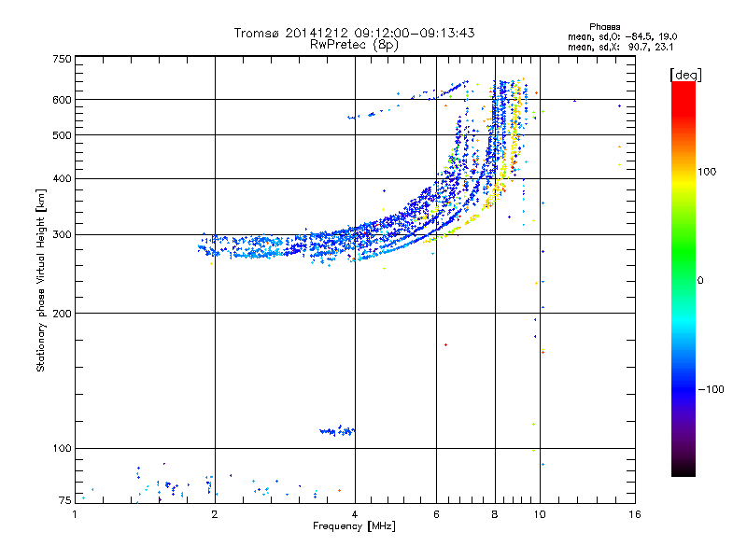Click the y-axis tick label '75'

[65, 500]
